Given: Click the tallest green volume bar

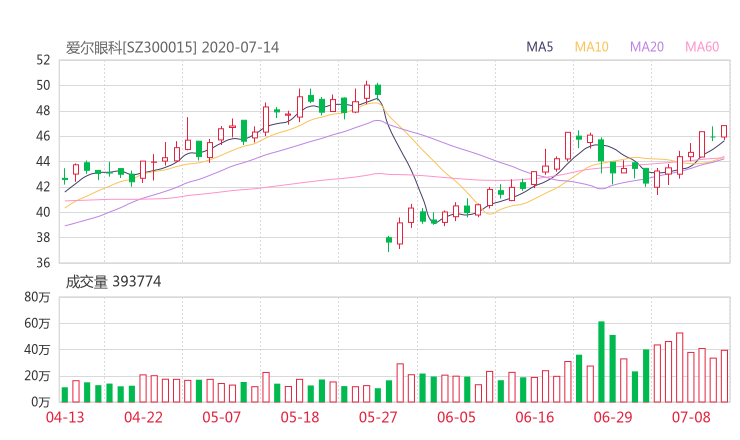Looking at the screenshot, I should pyautogui.click(x=601, y=361).
